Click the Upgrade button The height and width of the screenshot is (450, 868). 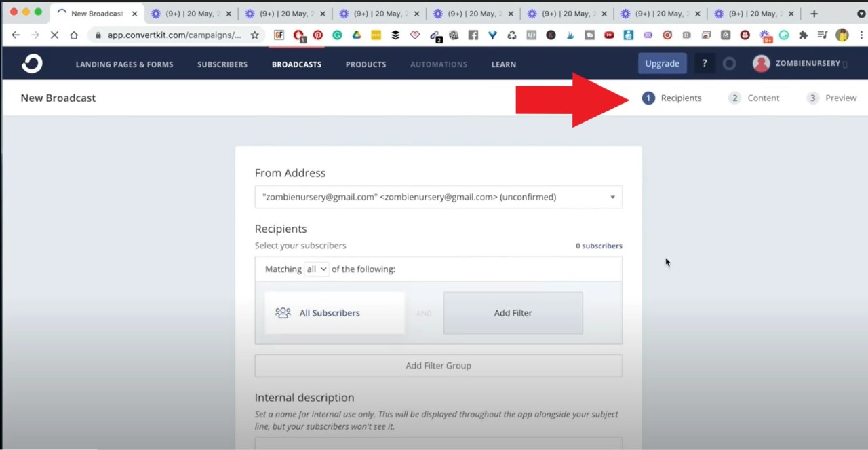662,63
